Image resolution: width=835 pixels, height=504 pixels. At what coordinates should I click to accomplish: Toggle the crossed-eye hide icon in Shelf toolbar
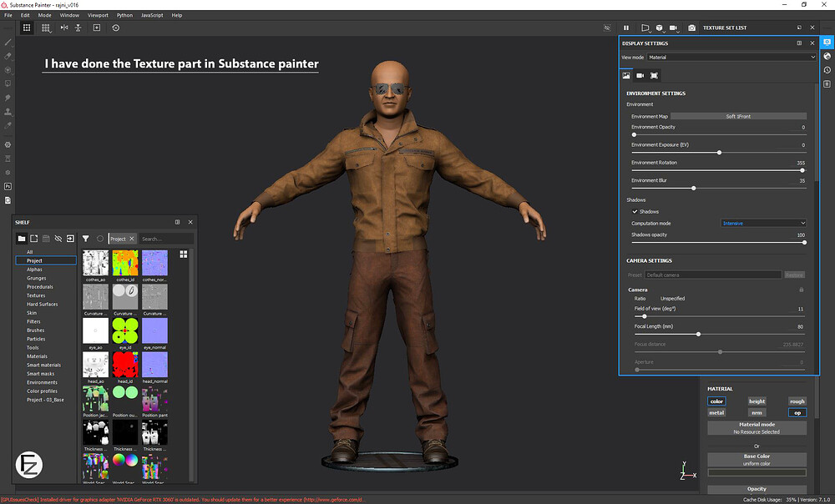click(58, 239)
